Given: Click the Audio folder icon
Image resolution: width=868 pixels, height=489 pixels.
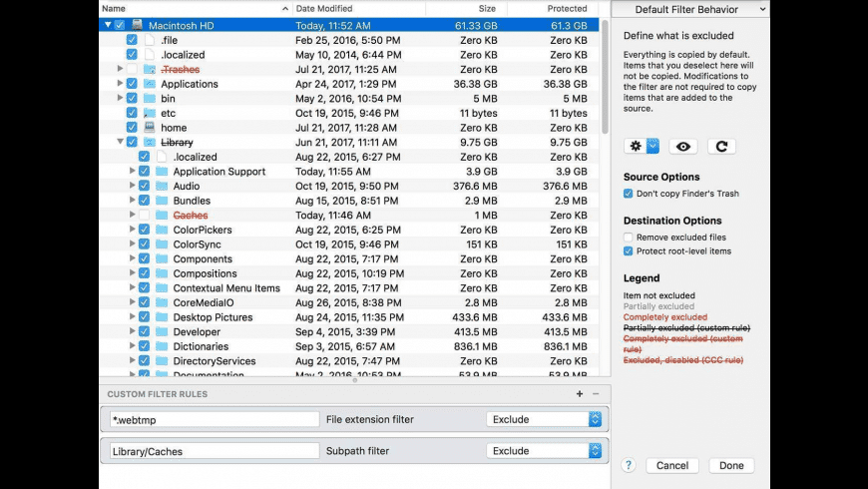Looking at the screenshot, I should click(x=162, y=186).
